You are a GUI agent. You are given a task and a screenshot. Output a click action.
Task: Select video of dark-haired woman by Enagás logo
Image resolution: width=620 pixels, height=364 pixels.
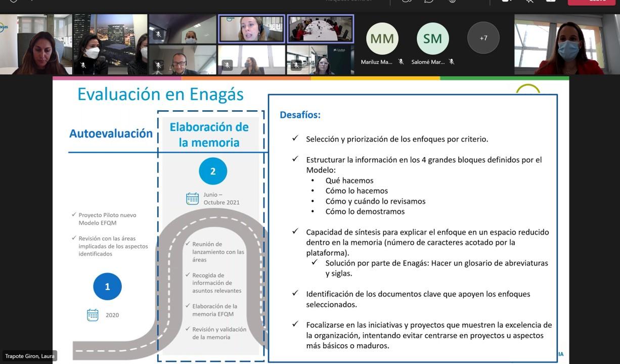tap(36, 44)
